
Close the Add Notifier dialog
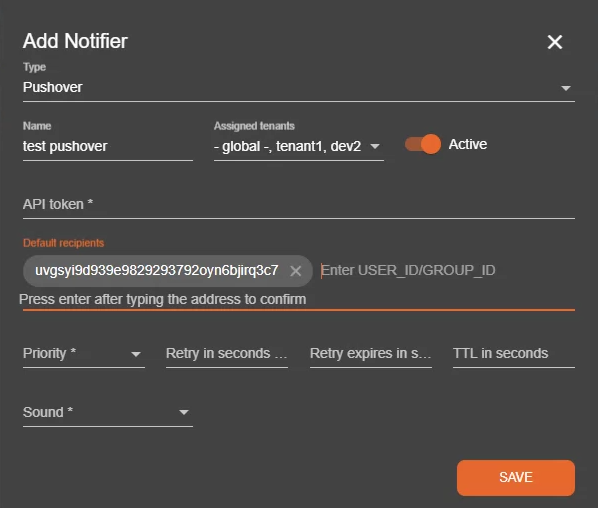click(555, 42)
